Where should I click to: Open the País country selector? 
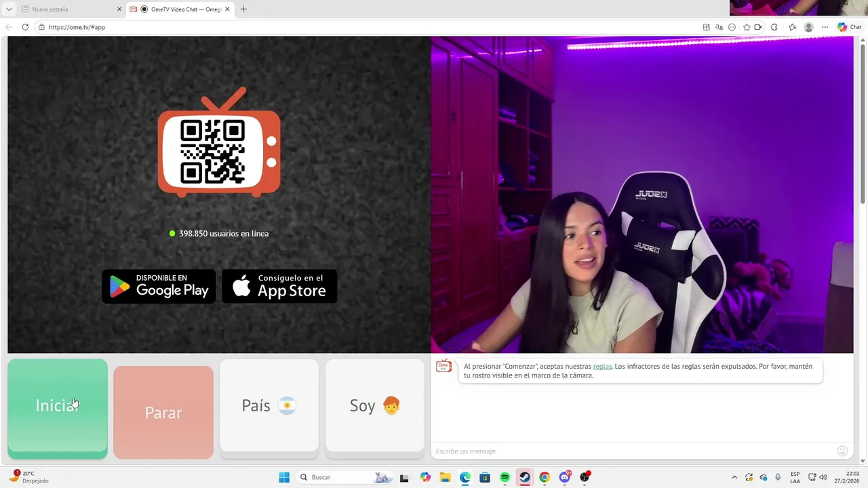269,405
